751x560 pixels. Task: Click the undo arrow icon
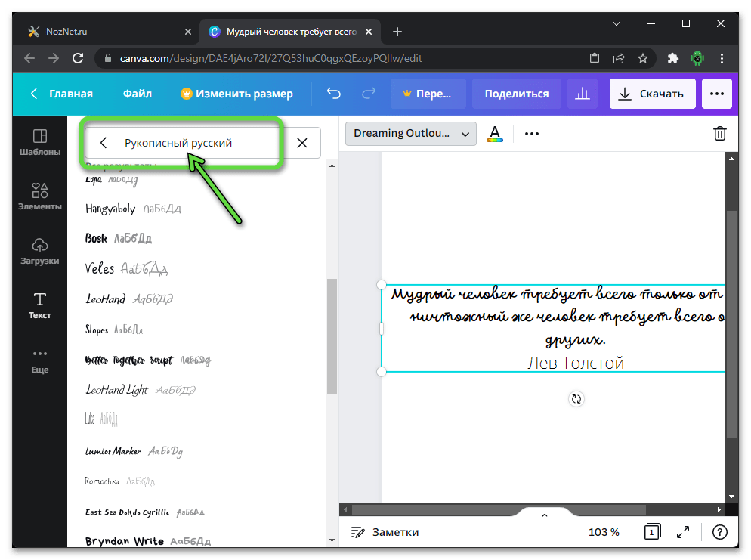[x=334, y=94]
